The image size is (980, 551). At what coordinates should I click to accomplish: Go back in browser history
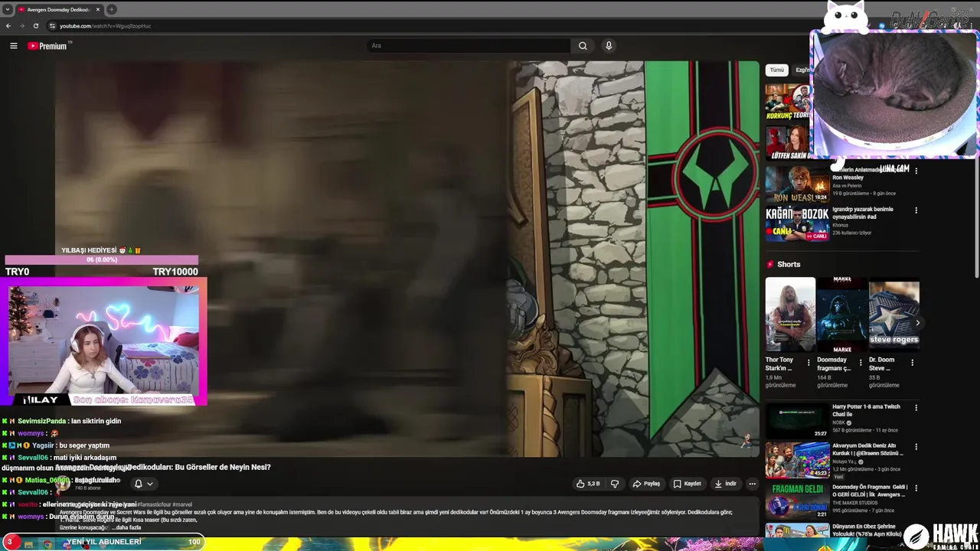(x=8, y=26)
